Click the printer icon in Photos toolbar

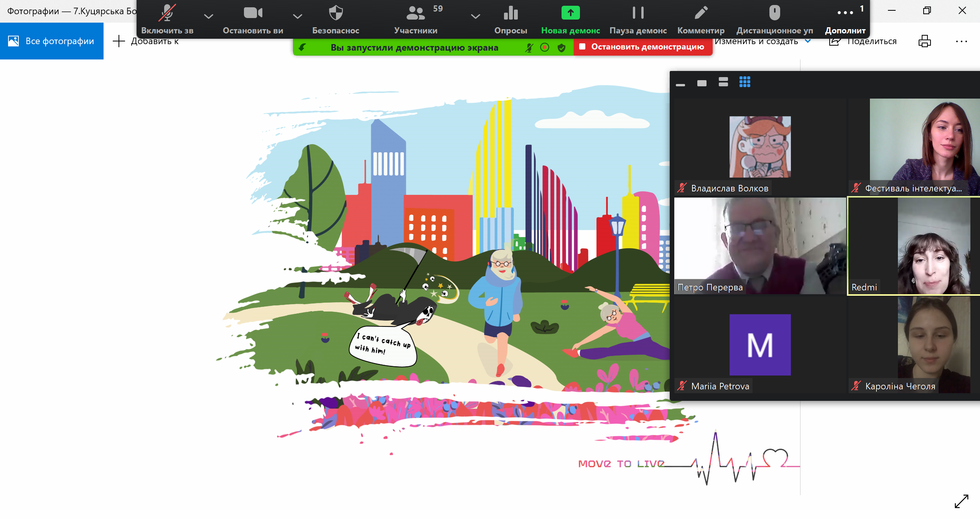tap(925, 41)
